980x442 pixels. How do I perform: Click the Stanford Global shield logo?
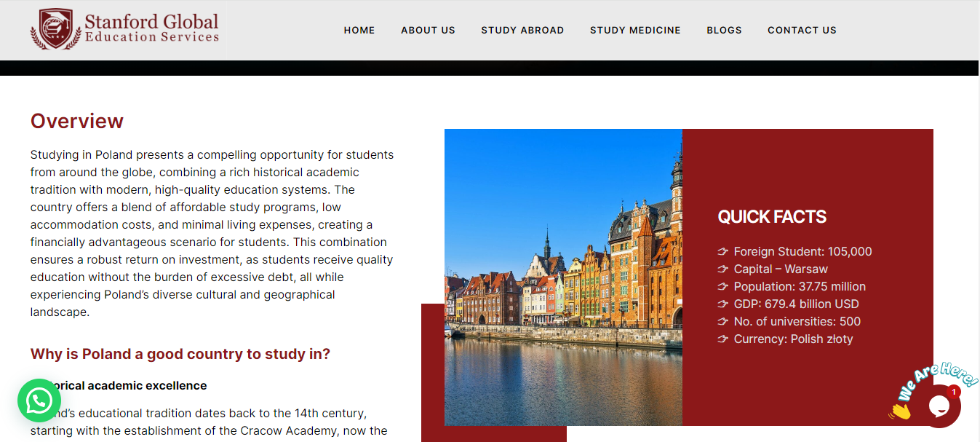[x=55, y=29]
